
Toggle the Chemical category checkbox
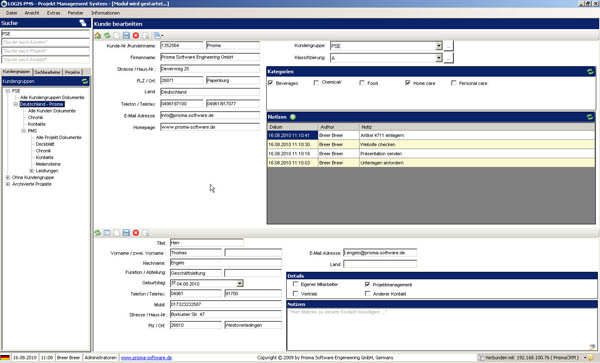point(316,83)
